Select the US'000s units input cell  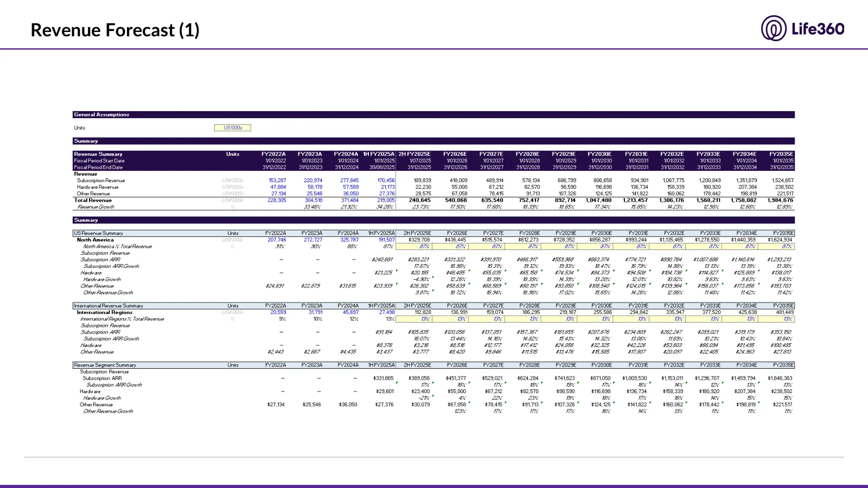point(233,128)
